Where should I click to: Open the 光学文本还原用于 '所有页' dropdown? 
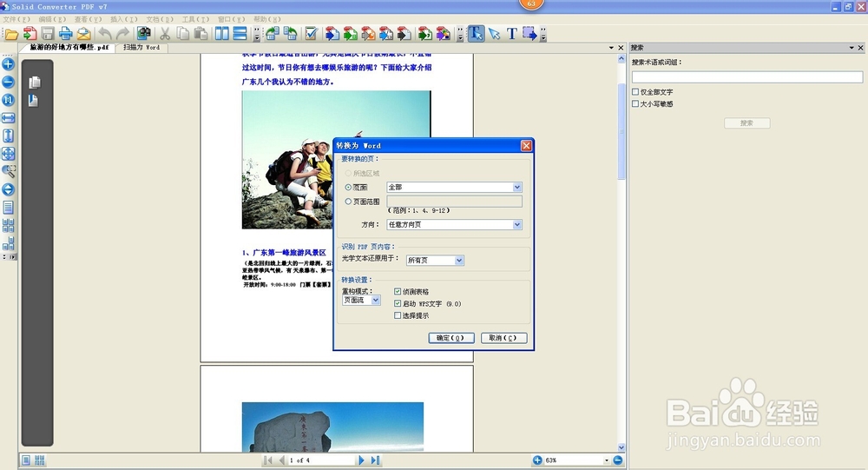tap(459, 261)
